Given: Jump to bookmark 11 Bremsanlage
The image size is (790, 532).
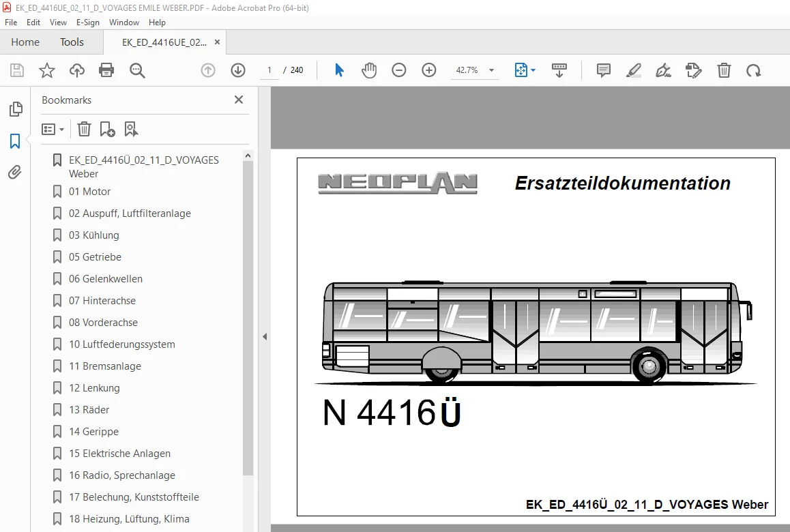Looking at the screenshot, I should coord(105,366).
